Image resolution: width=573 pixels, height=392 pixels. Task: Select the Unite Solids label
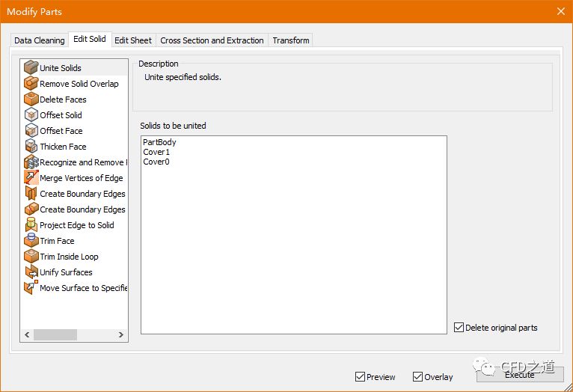[x=61, y=68]
